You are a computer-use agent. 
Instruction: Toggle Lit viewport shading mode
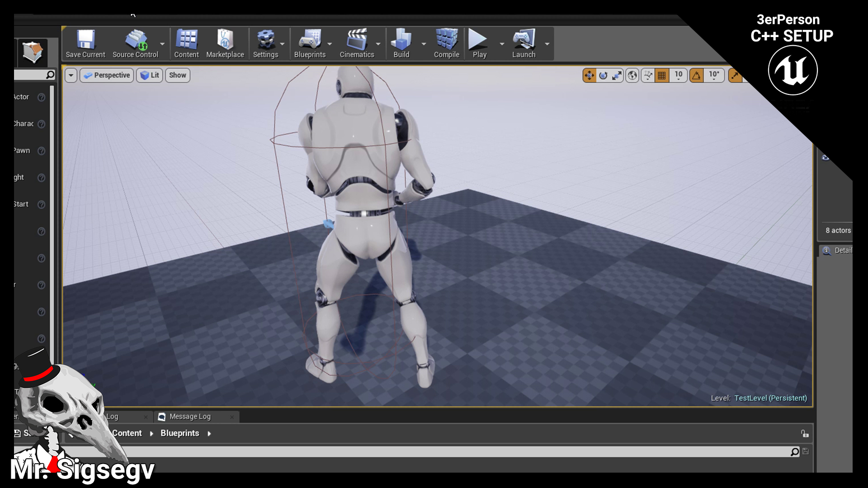coord(149,75)
